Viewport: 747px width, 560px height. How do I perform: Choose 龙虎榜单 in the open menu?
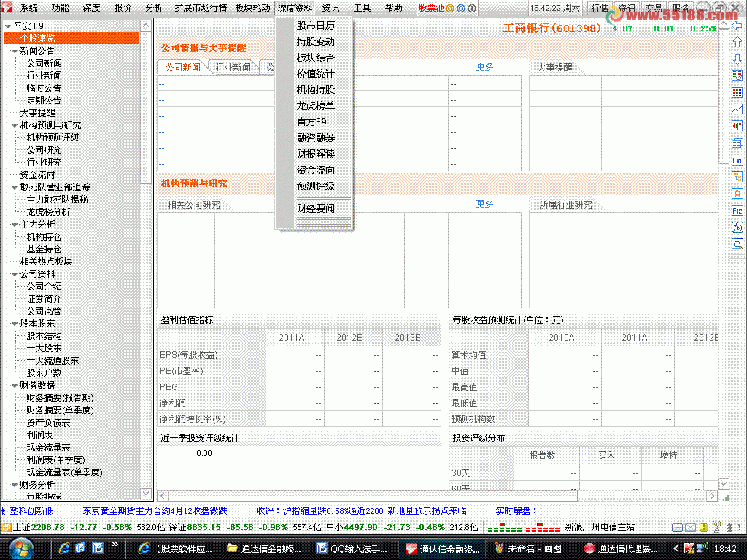pyautogui.click(x=315, y=106)
